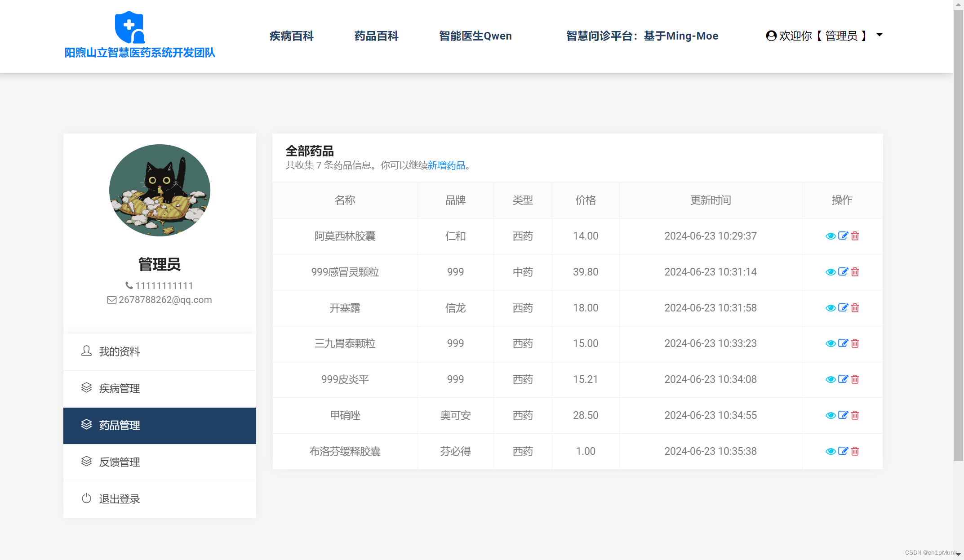Edit the 开塞露 entry
This screenshot has height=560, width=964.
pos(843,308)
